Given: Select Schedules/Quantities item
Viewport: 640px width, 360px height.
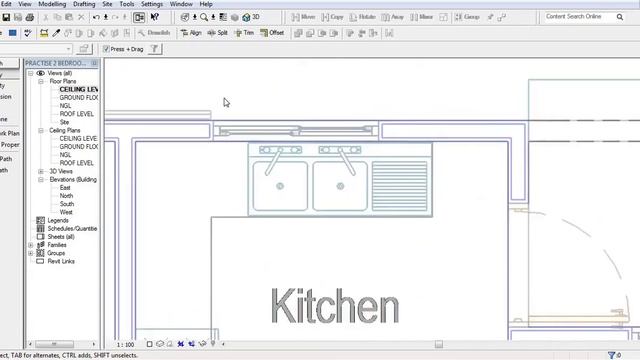Looking at the screenshot, I should [72, 229].
